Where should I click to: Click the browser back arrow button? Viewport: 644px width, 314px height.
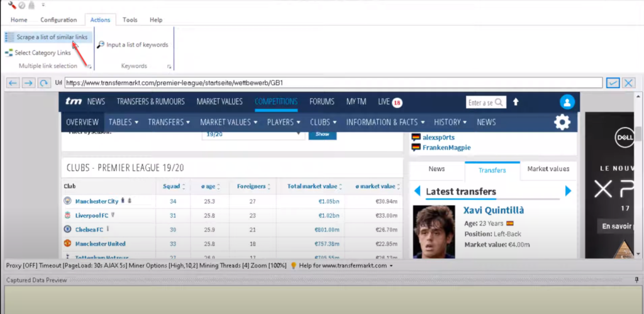click(x=13, y=82)
